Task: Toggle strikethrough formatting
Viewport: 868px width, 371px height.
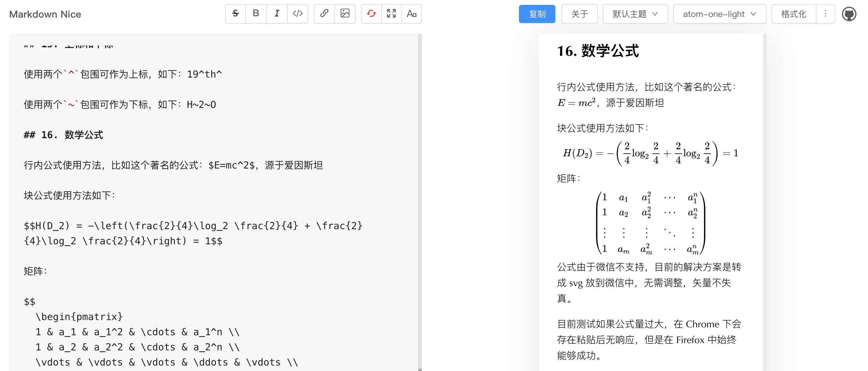Action: [235, 14]
